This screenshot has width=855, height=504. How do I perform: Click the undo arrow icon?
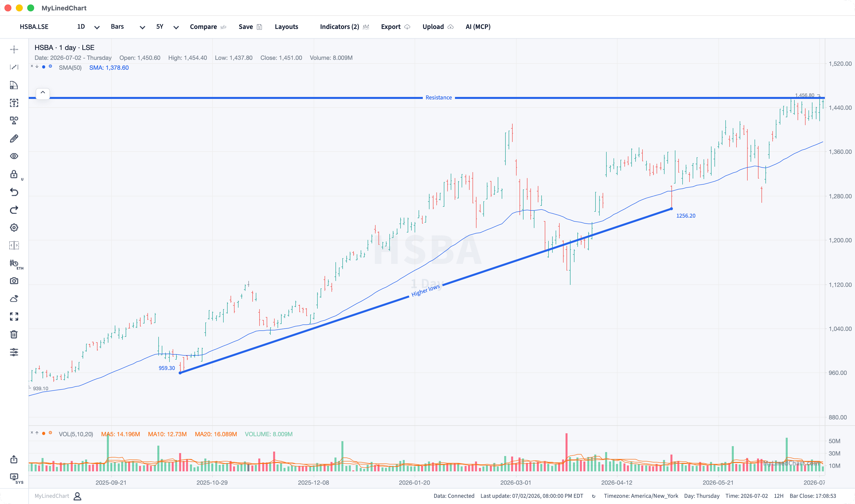click(14, 192)
